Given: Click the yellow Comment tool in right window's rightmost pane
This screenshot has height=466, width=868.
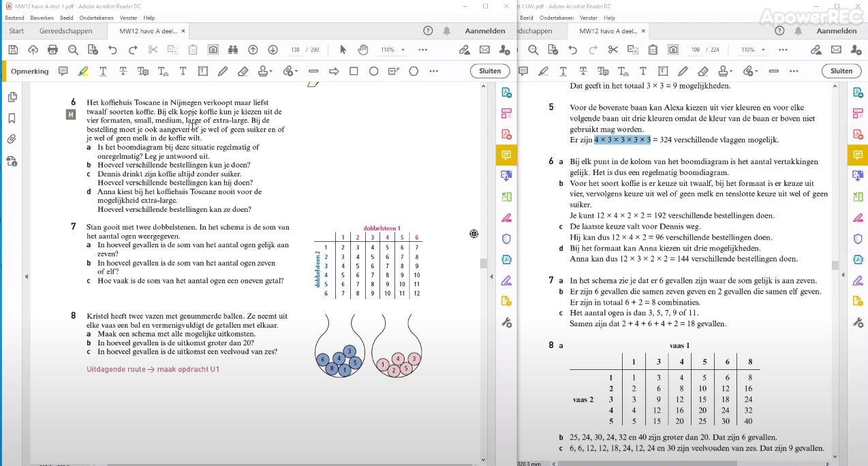Looking at the screenshot, I should [x=857, y=155].
